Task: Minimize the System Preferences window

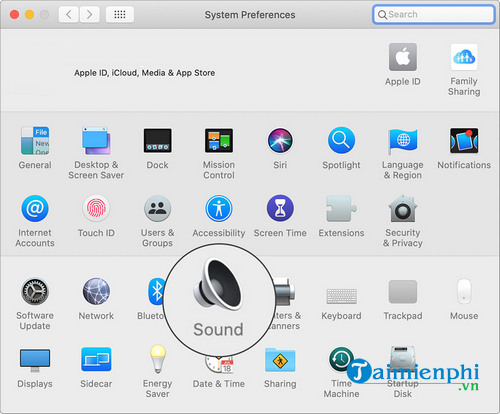Action: click(x=29, y=15)
